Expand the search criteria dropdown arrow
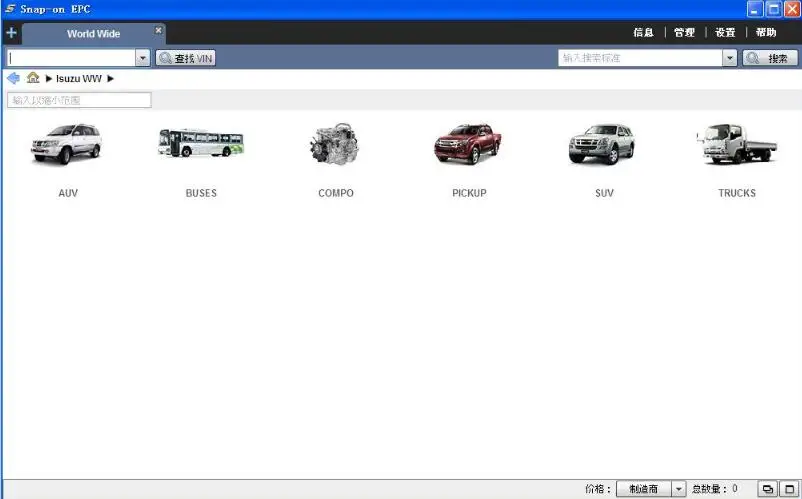 click(x=730, y=58)
